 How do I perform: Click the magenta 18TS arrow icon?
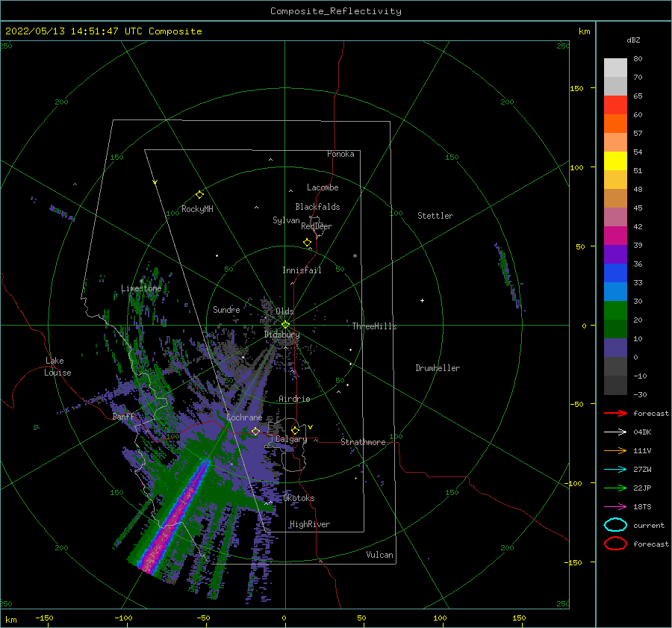(615, 507)
